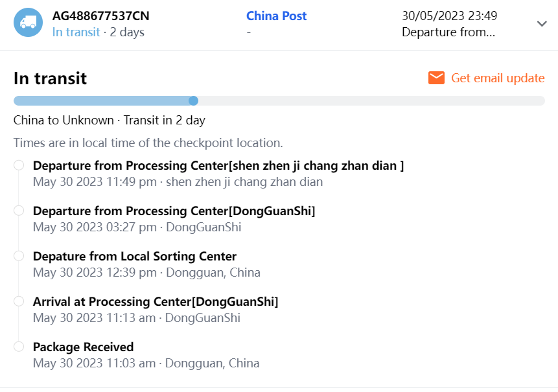Click the unfilled gray section of progress bar

click(369, 100)
